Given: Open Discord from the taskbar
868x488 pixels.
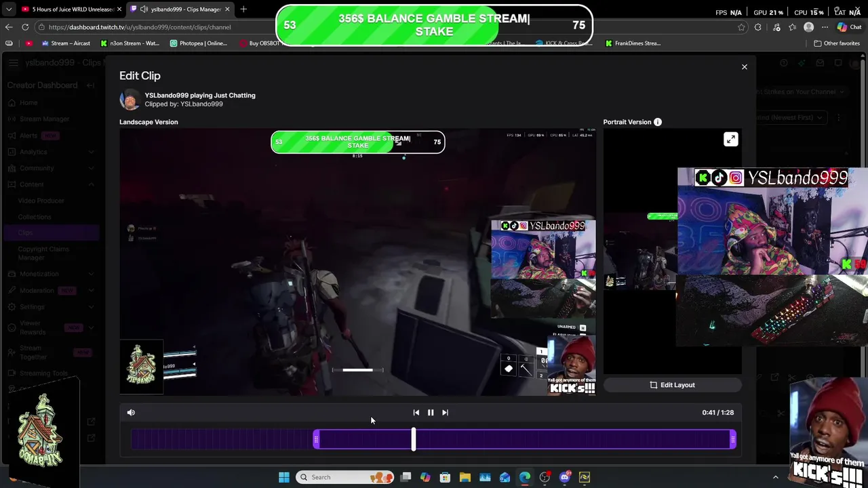Looking at the screenshot, I should pos(564,477).
